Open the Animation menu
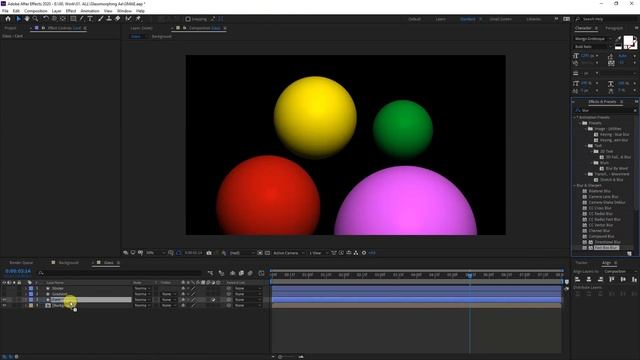This screenshot has width=640, height=360. pos(90,11)
